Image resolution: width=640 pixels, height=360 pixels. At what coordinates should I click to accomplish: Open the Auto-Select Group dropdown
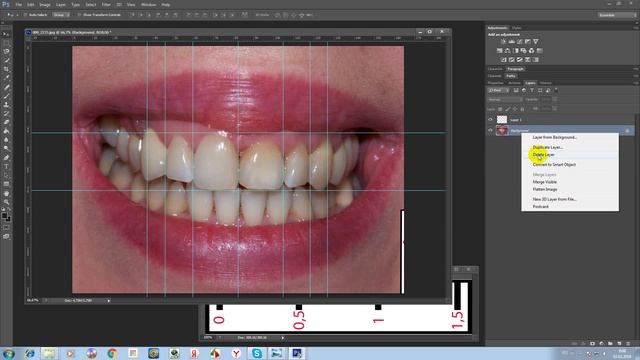click(x=61, y=15)
